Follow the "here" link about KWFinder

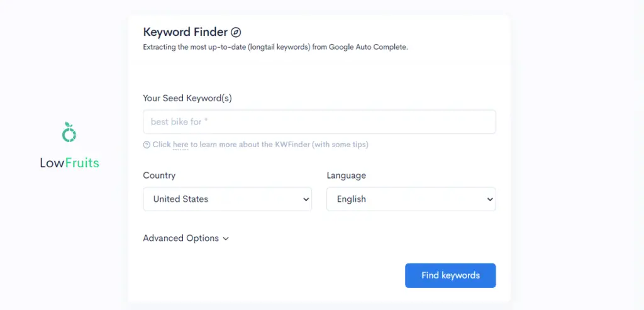(x=180, y=145)
